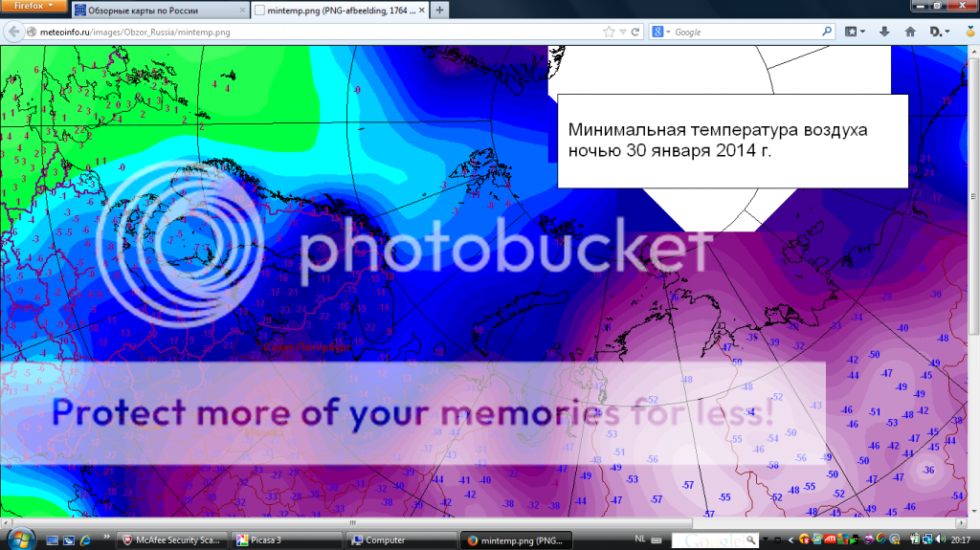Image resolution: width=980 pixels, height=550 pixels.
Task: Reload the current page
Action: coord(635,32)
